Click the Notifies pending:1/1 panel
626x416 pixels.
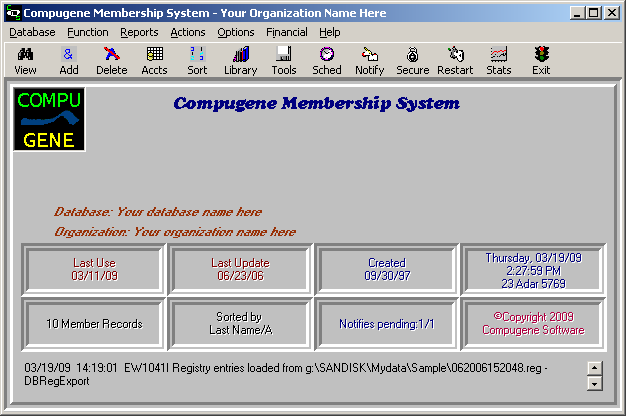387,324
